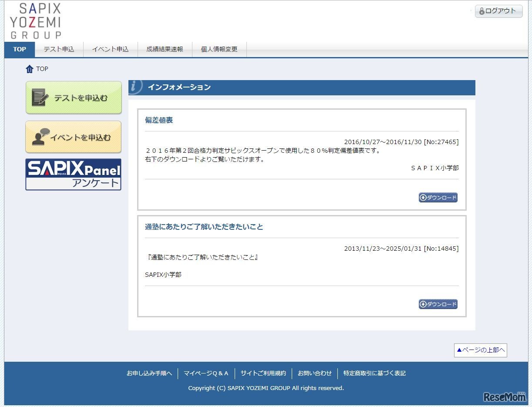This screenshot has width=532, height=407.
Task: Return to the TOP tab
Action: [19, 49]
